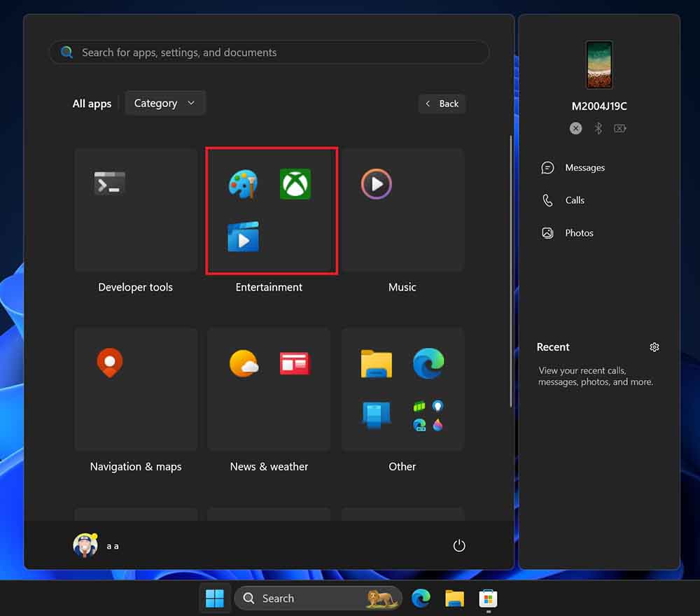Open the Weather app icon

[x=244, y=363]
